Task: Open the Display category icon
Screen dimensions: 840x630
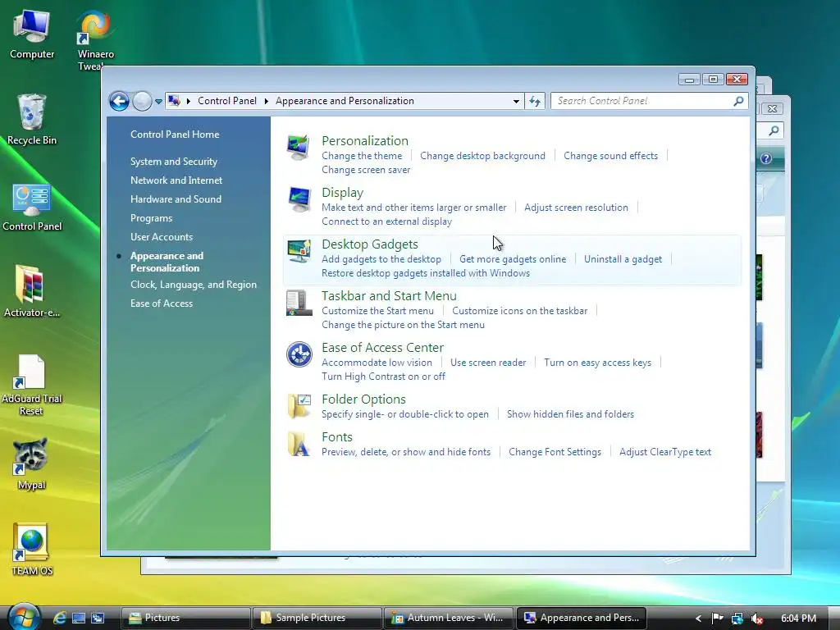Action: pos(299,199)
